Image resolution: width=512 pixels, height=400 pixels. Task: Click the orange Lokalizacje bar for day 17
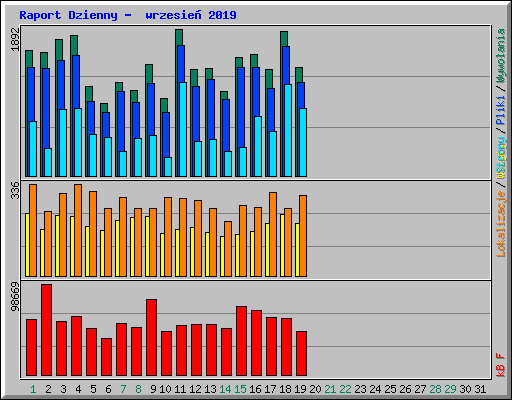point(273,234)
